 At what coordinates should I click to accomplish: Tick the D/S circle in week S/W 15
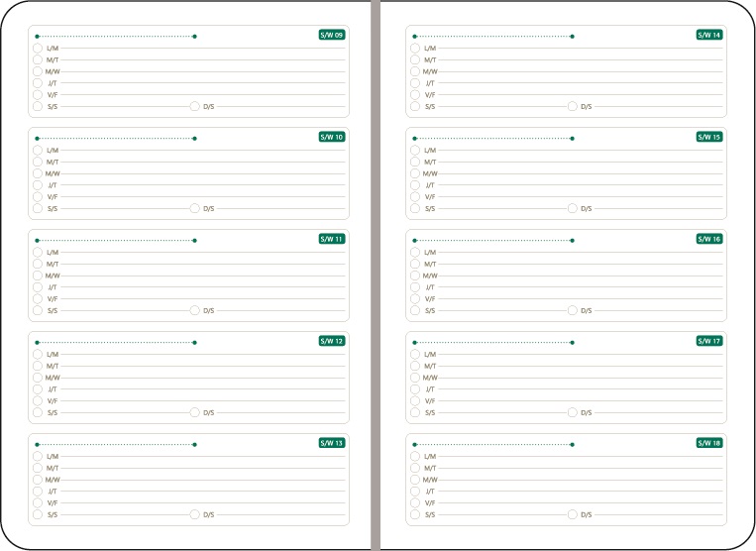point(573,208)
